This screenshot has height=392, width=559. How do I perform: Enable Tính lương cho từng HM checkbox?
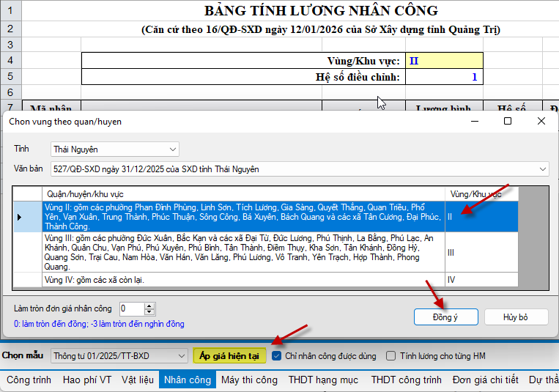(x=391, y=356)
